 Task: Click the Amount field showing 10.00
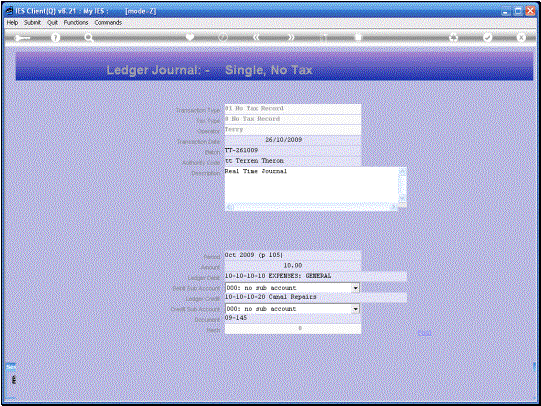(293, 265)
